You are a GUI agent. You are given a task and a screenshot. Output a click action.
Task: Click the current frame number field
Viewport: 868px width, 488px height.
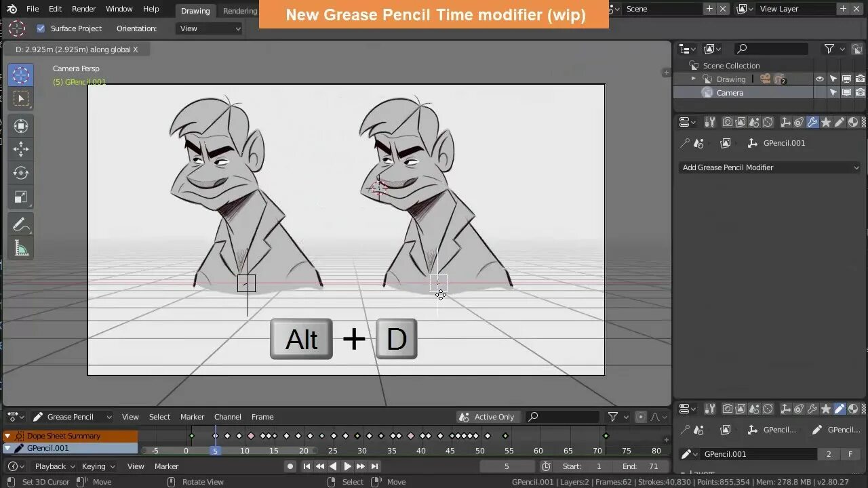tap(507, 466)
